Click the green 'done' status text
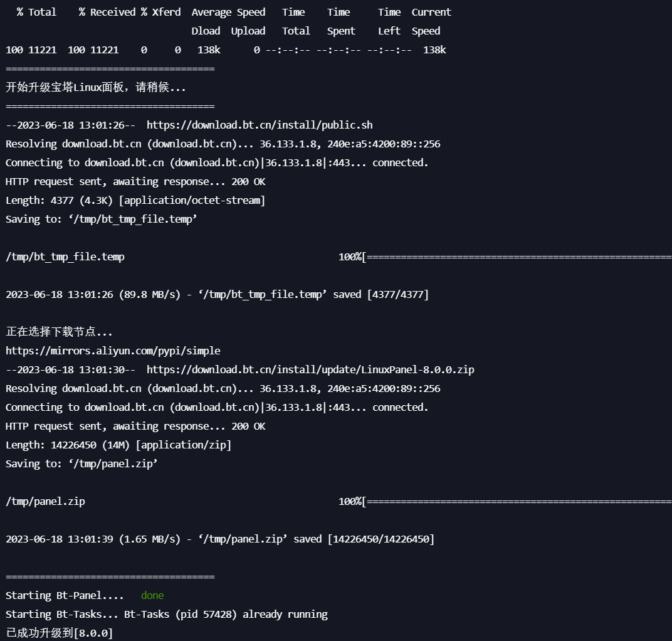 click(152, 596)
